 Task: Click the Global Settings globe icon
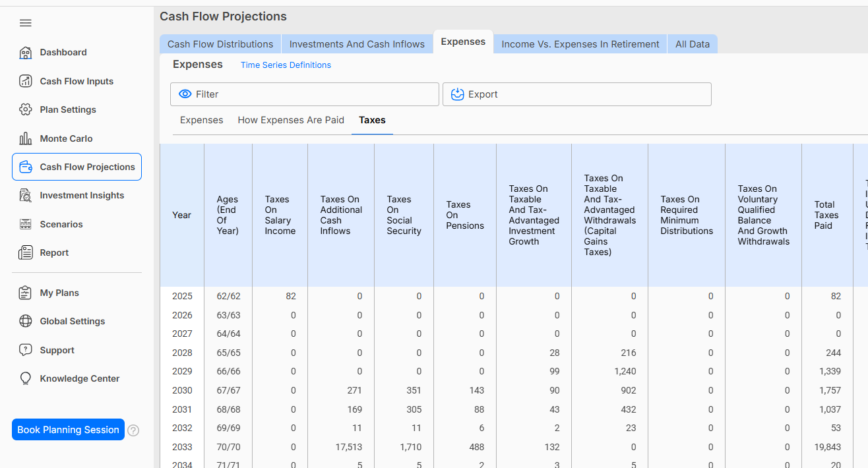pos(26,321)
